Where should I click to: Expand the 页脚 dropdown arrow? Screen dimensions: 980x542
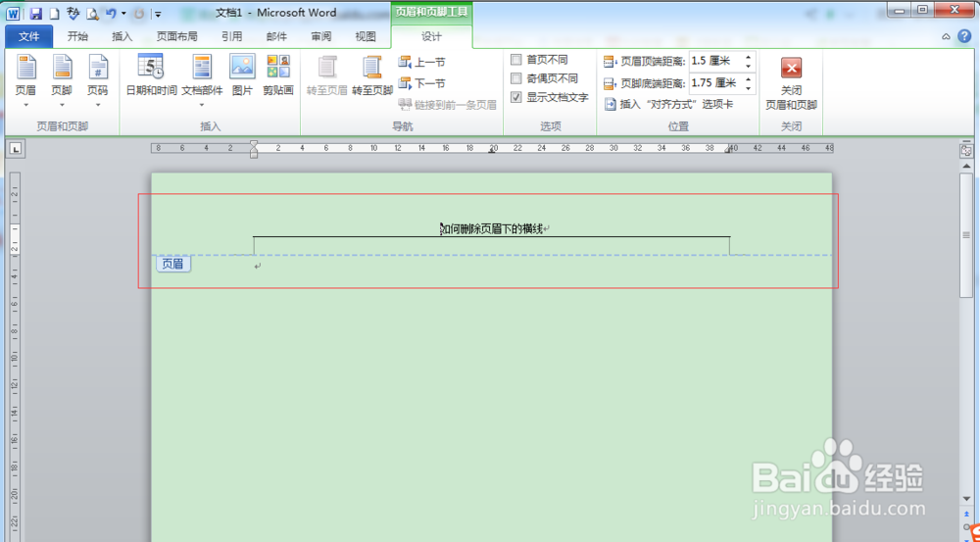tap(62, 105)
